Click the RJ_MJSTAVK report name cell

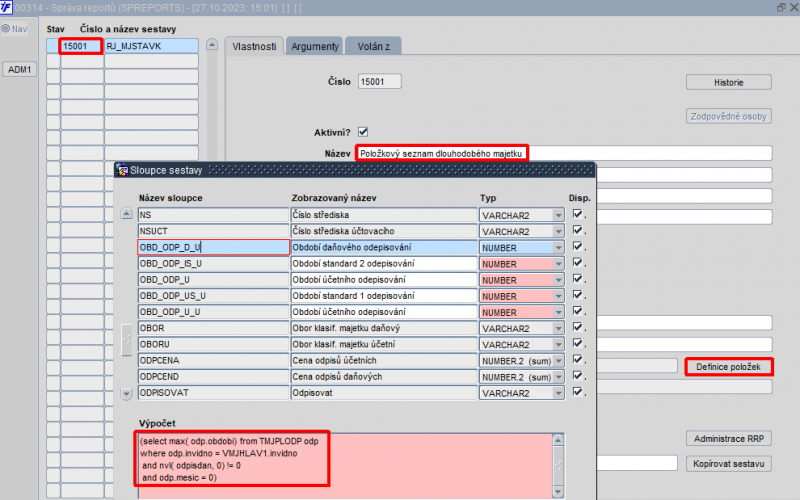[x=152, y=46]
